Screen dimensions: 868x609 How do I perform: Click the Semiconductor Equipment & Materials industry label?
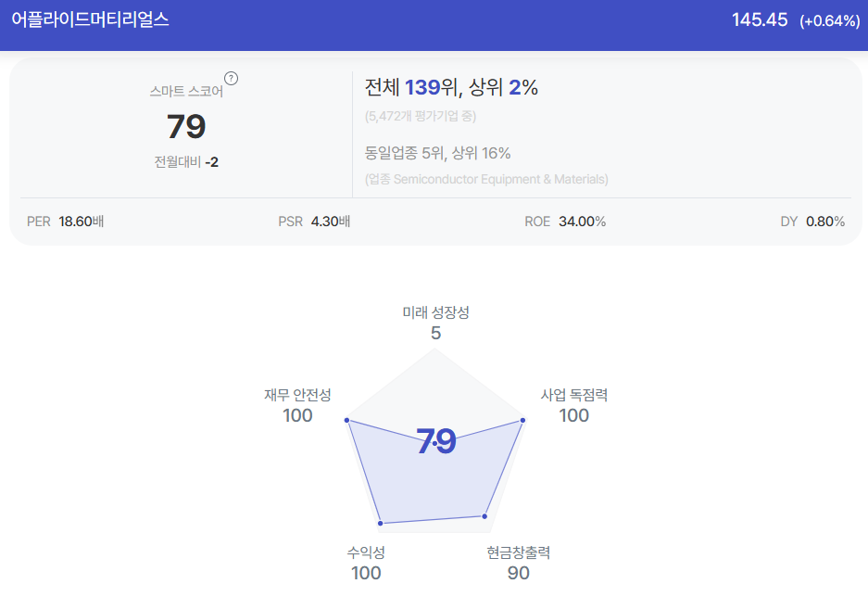point(486,179)
